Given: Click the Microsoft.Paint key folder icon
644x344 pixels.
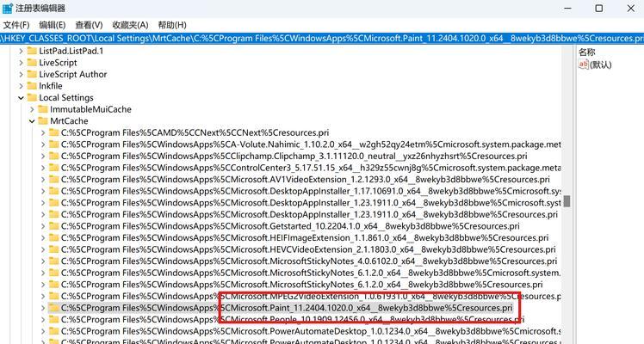Looking at the screenshot, I should pyautogui.click(x=54, y=308).
